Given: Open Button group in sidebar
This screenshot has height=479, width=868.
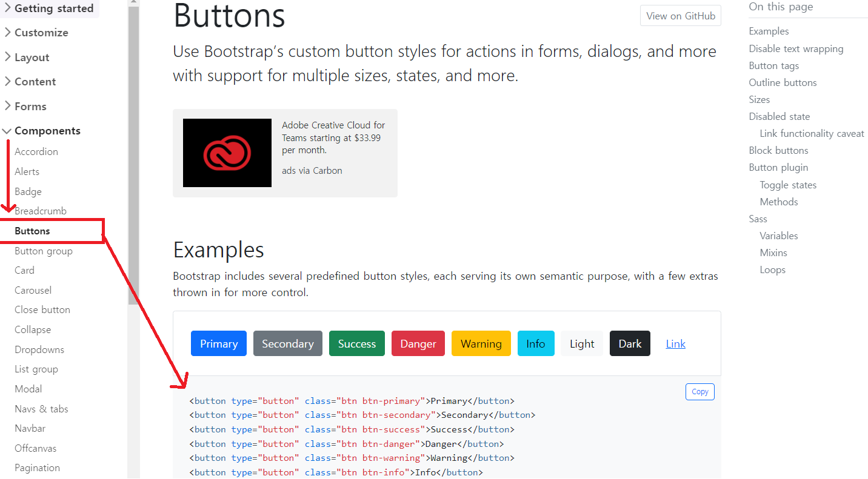Looking at the screenshot, I should [x=44, y=251].
